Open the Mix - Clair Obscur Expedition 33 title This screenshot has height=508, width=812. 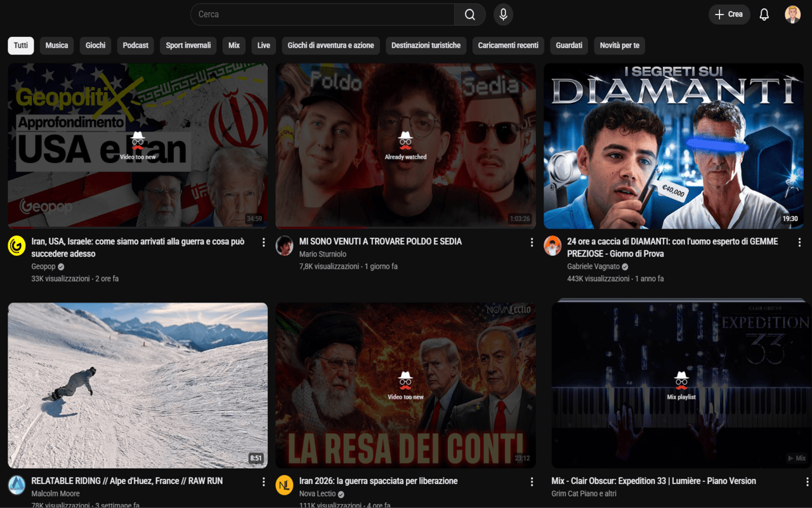[x=654, y=481]
